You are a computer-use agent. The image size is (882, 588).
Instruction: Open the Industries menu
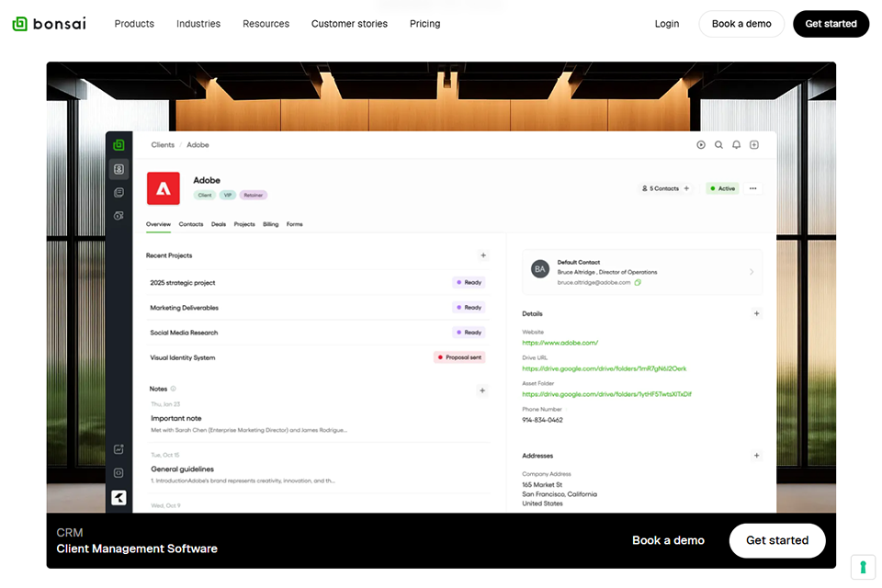(198, 24)
